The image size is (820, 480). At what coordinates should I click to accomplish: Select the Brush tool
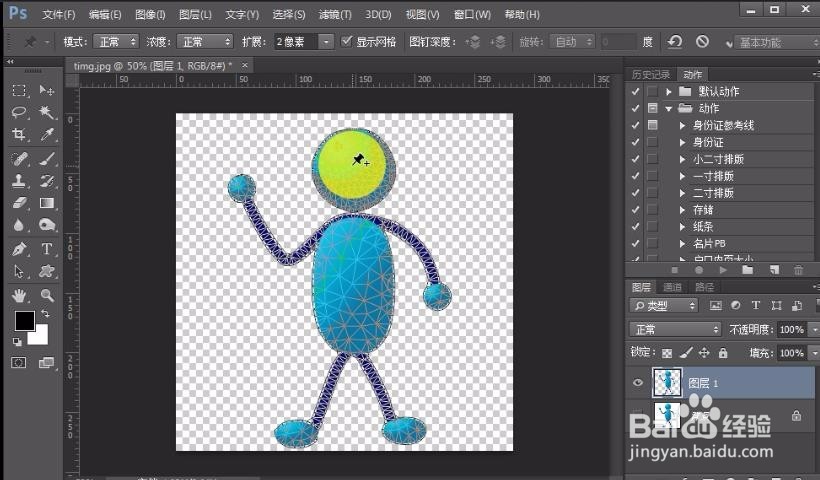(47, 158)
